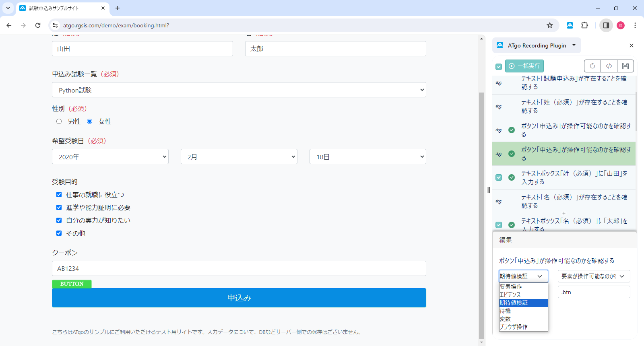This screenshot has height=346, width=644.
Task: Click the ATgo extension icon in Chrome toolbar
Action: tap(570, 25)
